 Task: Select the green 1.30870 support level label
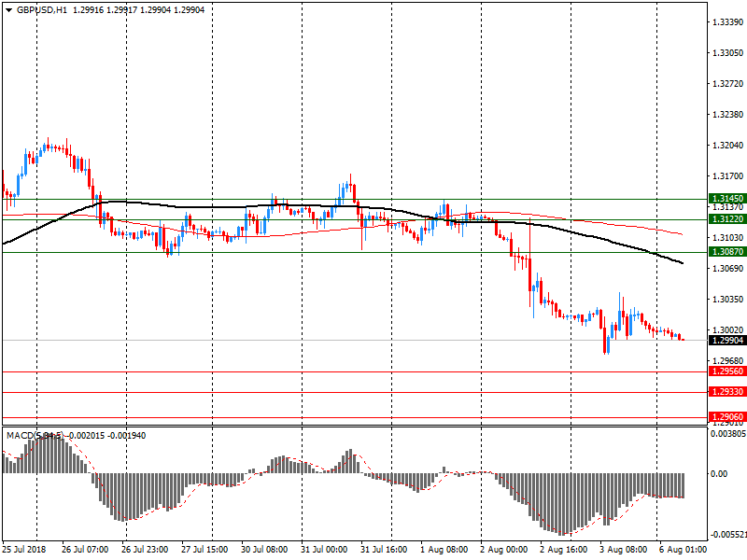pos(726,252)
